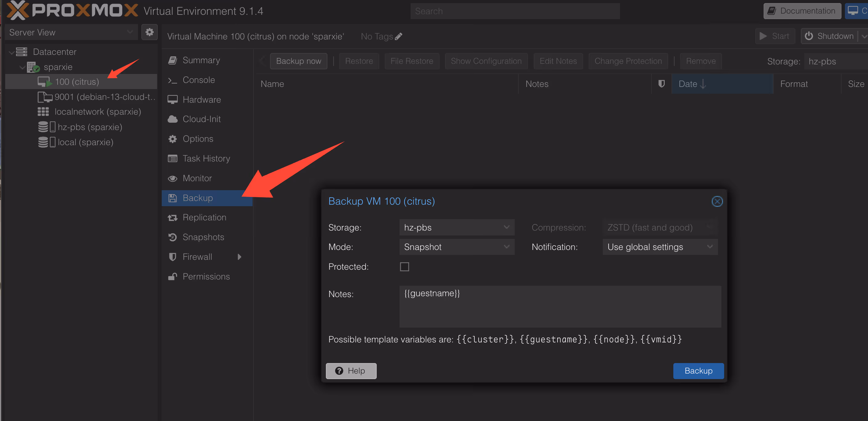Open the server view settings gear
868x421 pixels.
point(149,32)
